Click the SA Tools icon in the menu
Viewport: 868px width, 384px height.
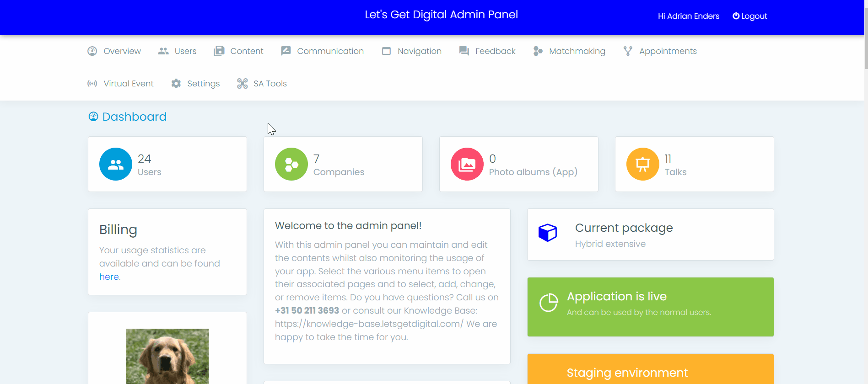tap(242, 84)
